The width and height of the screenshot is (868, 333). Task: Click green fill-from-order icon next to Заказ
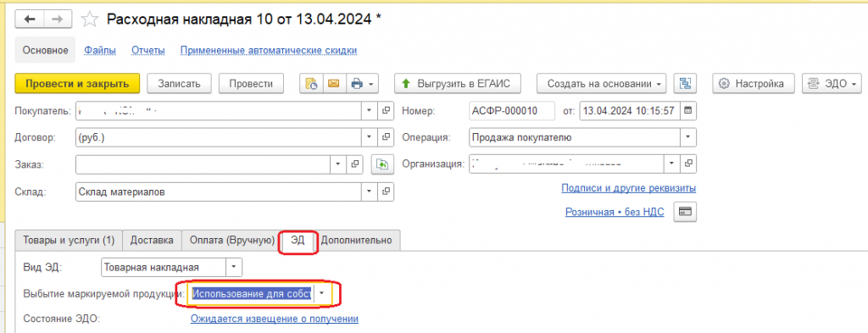point(382,164)
